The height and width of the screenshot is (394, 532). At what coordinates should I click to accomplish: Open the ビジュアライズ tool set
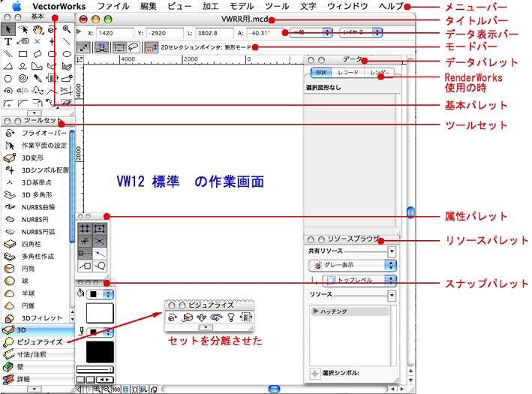click(x=38, y=342)
